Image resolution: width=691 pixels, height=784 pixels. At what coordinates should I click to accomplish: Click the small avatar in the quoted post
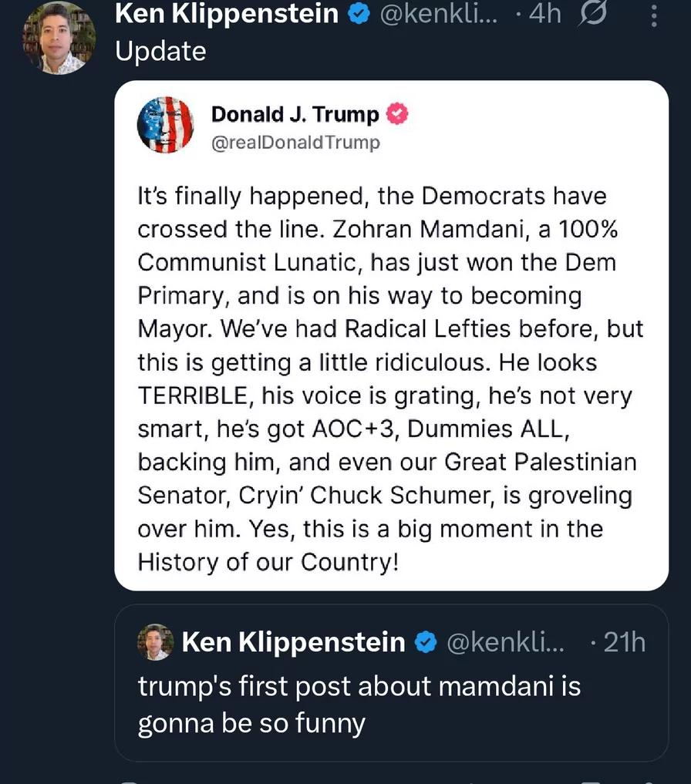coord(156,642)
